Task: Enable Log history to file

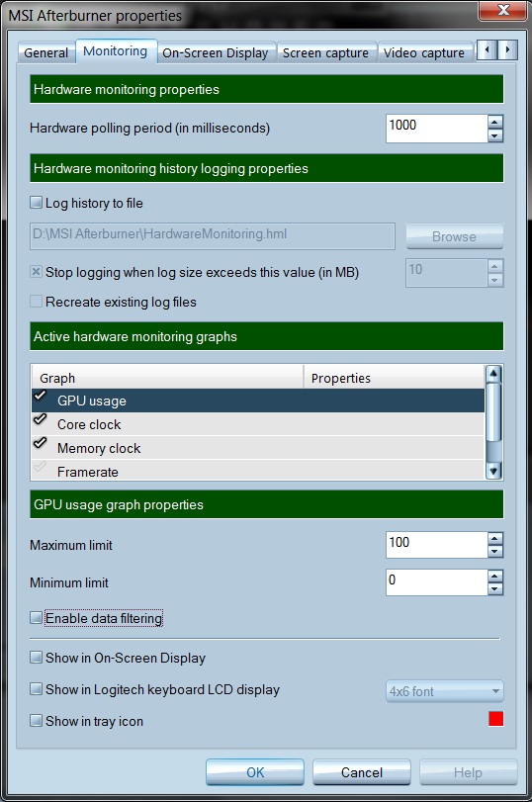Action: point(36,203)
